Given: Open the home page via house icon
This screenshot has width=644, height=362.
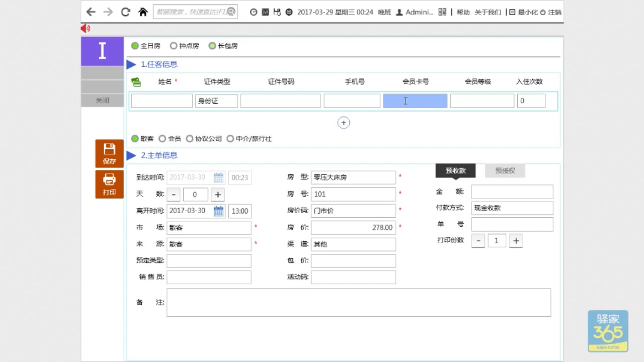Looking at the screenshot, I should pyautogui.click(x=143, y=12).
